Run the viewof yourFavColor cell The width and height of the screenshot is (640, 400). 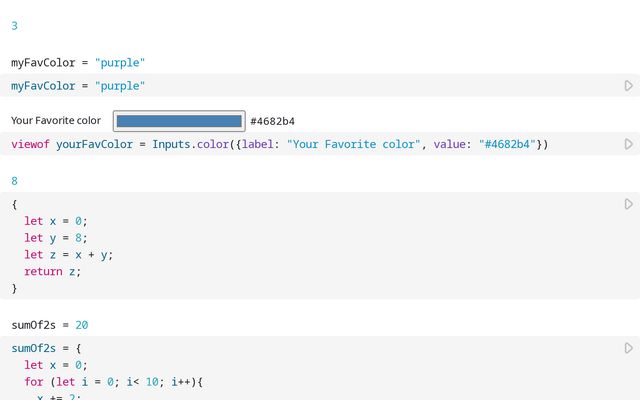628,144
